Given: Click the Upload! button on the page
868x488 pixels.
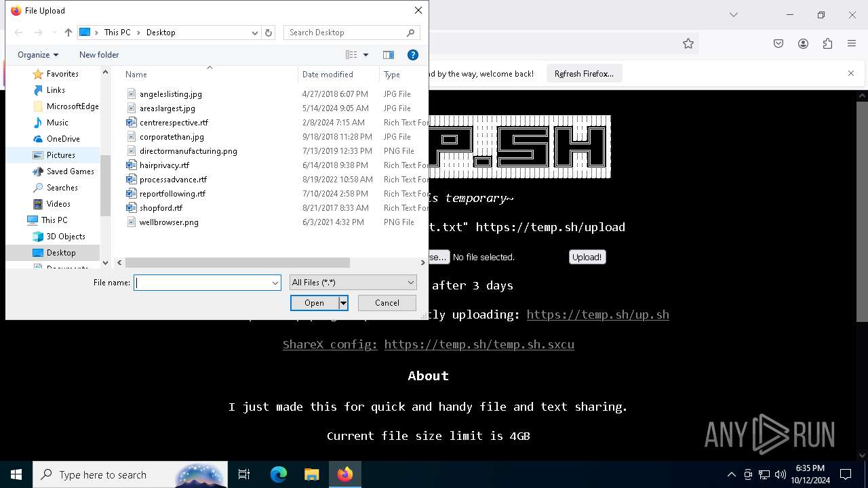Looking at the screenshot, I should click(x=587, y=257).
